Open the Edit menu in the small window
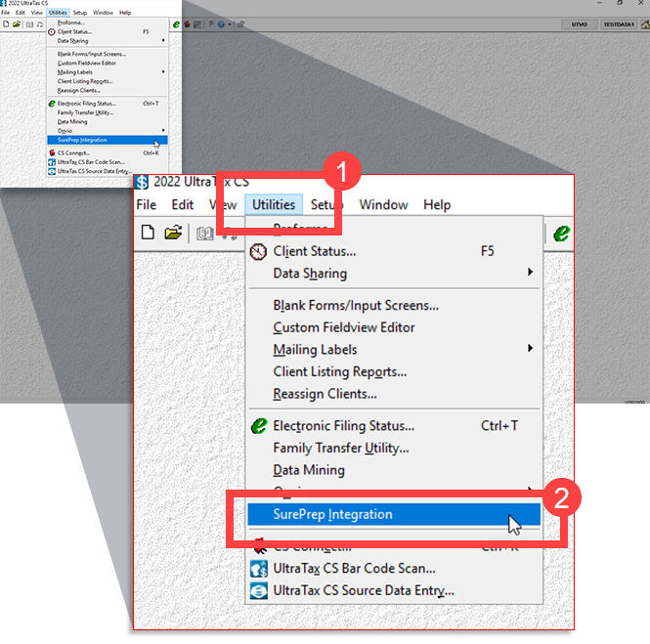 [21, 13]
